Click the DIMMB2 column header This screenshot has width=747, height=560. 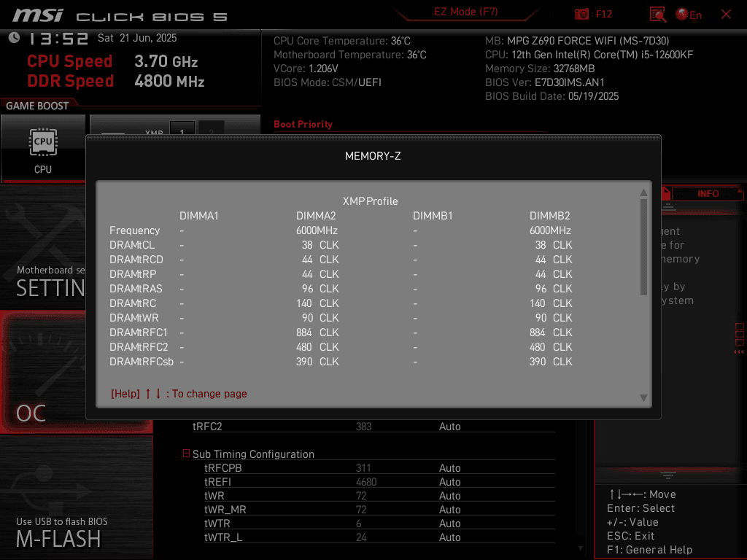coord(550,216)
